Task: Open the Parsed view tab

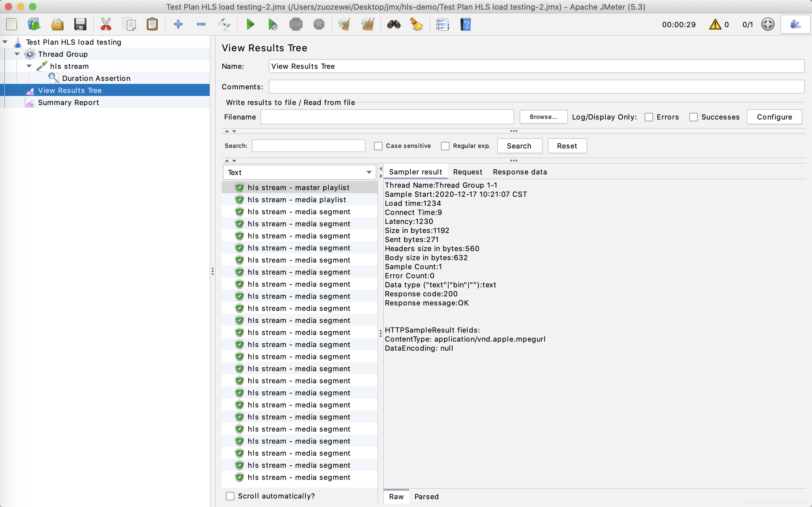Action: [426, 497]
